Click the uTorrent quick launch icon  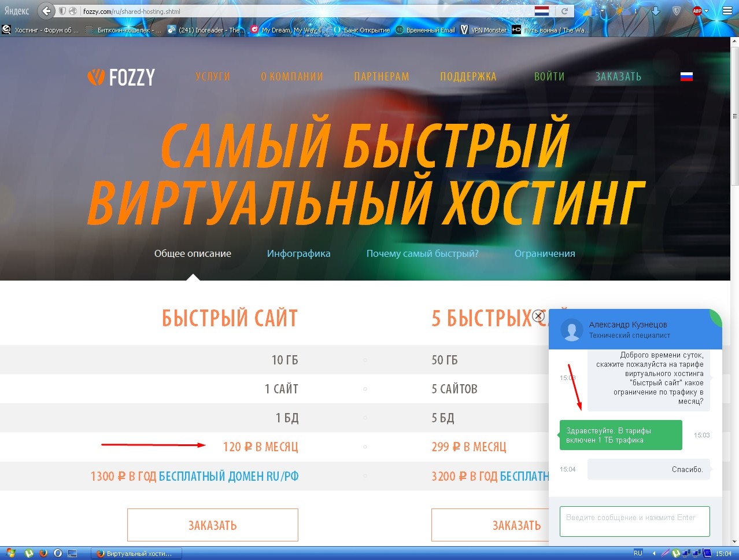coord(29,554)
